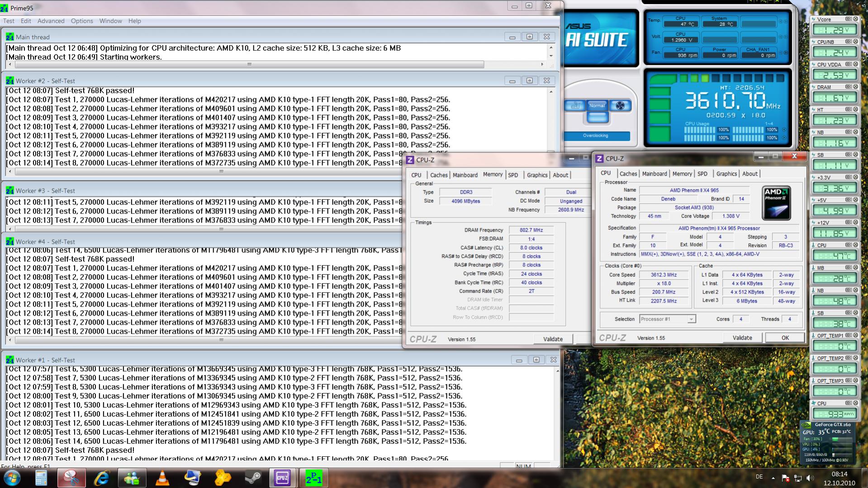
Task: Open Steam from the taskbar
Action: pos(252,478)
